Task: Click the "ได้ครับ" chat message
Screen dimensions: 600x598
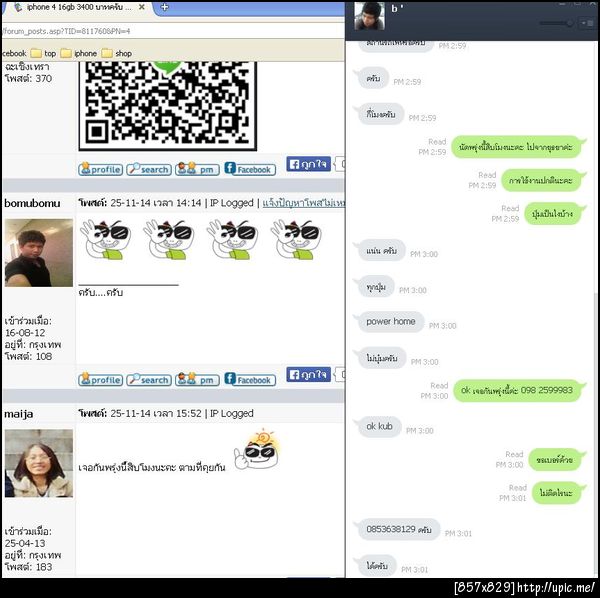Action: 377,565
